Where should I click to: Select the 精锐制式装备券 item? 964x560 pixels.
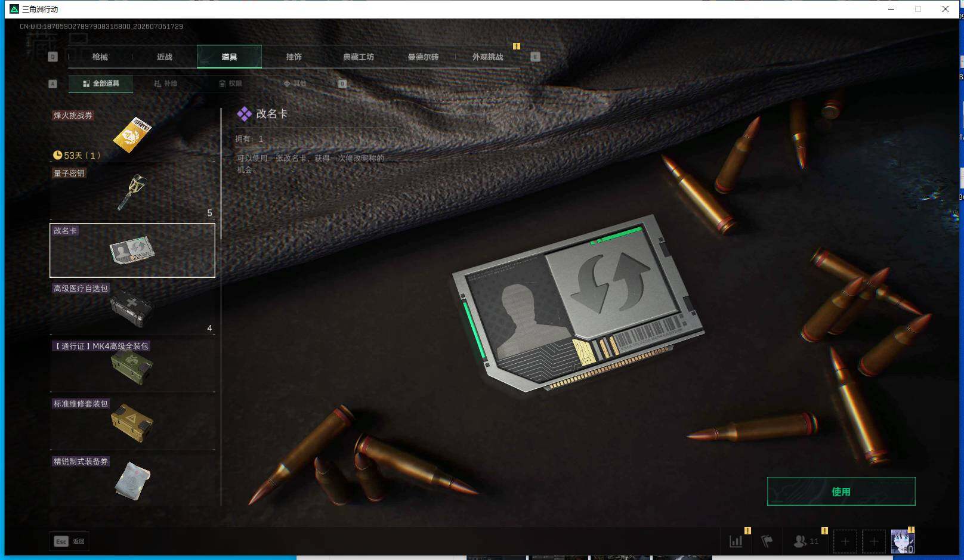pos(132,480)
